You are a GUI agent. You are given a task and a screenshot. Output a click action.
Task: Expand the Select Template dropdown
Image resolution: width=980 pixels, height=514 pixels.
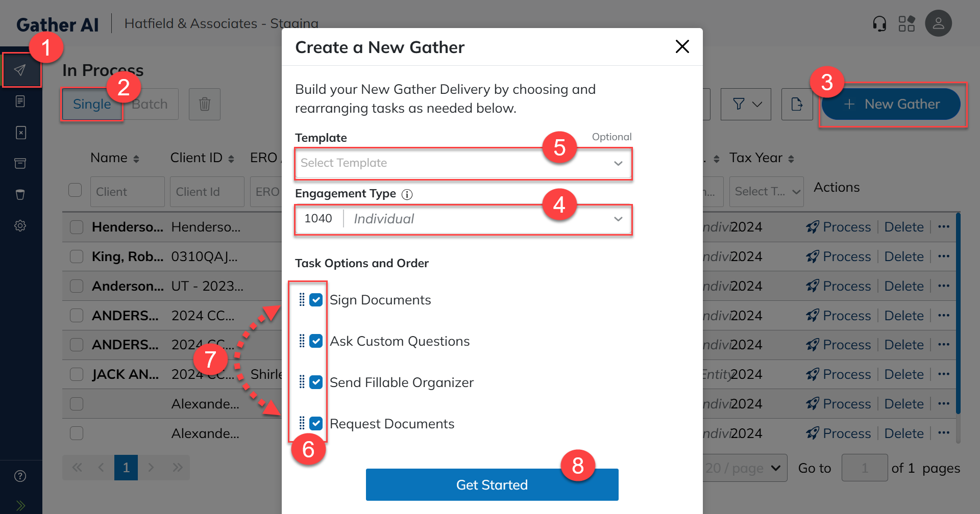(462, 163)
